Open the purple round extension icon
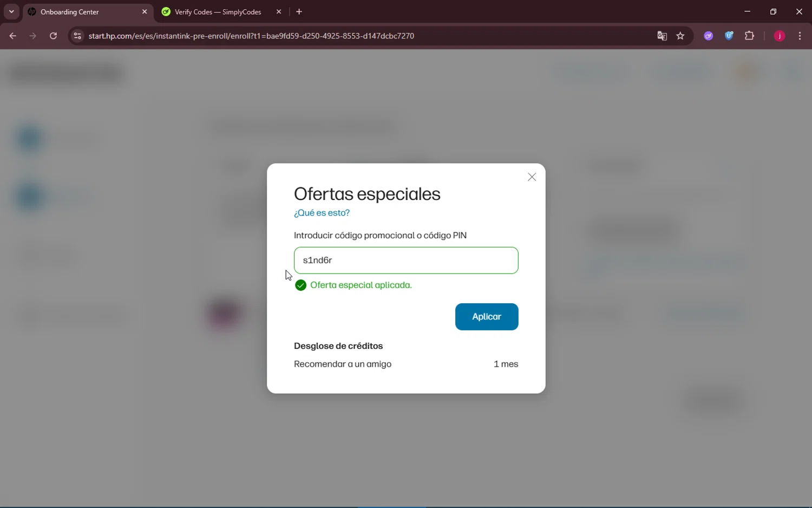The image size is (812, 508). pos(709,36)
